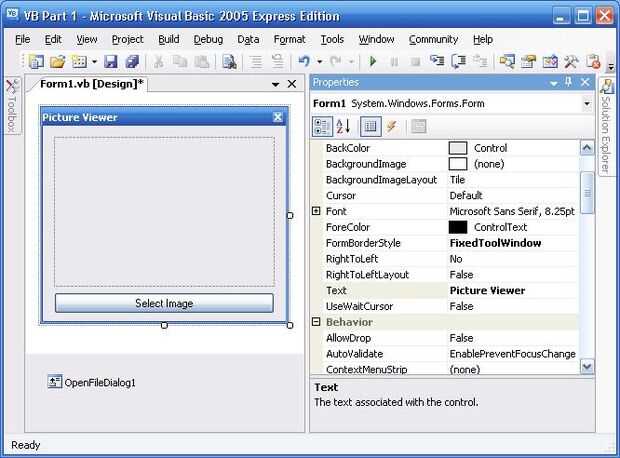Edit the Text property value Picture Viewer

pyautogui.click(x=513, y=290)
